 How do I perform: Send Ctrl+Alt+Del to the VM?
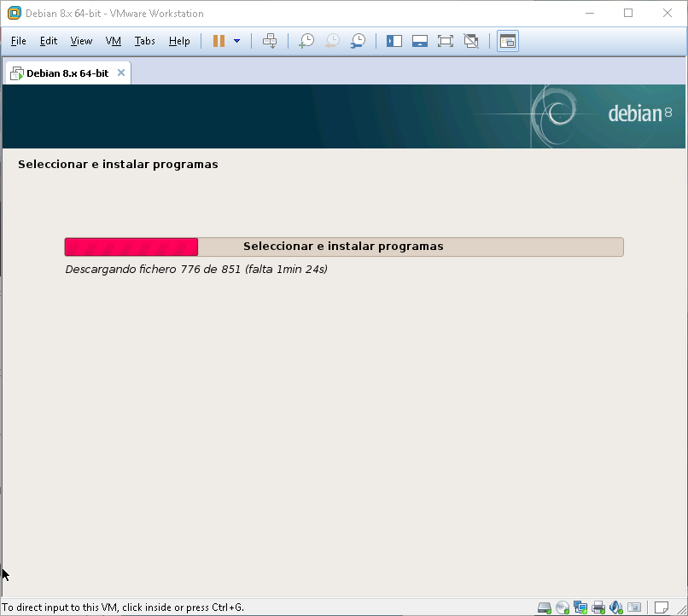coord(270,41)
